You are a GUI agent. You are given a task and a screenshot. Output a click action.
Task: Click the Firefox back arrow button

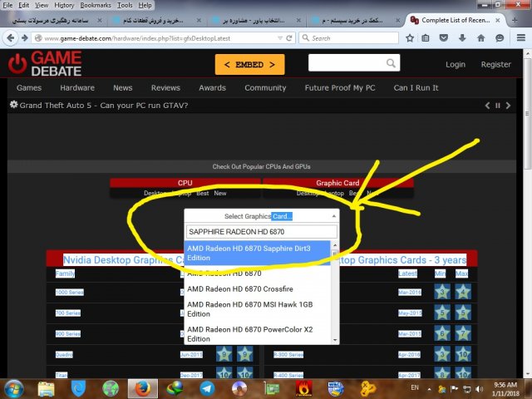[x=12, y=38]
